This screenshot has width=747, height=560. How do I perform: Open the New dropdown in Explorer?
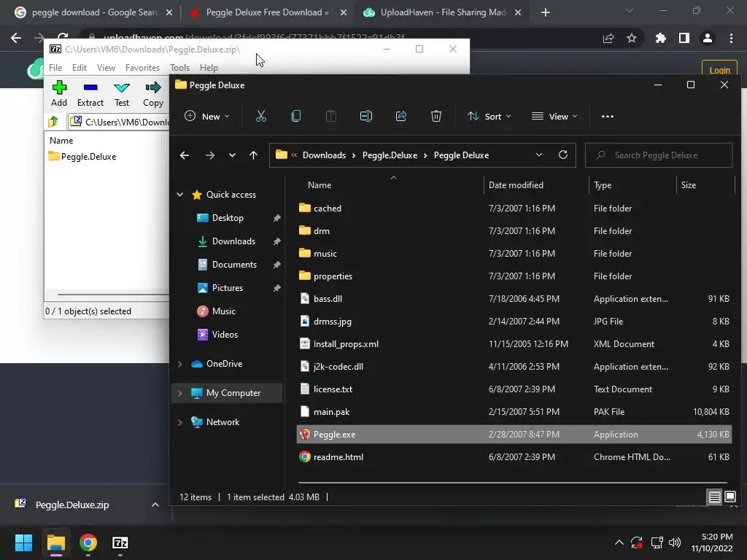pos(207,116)
